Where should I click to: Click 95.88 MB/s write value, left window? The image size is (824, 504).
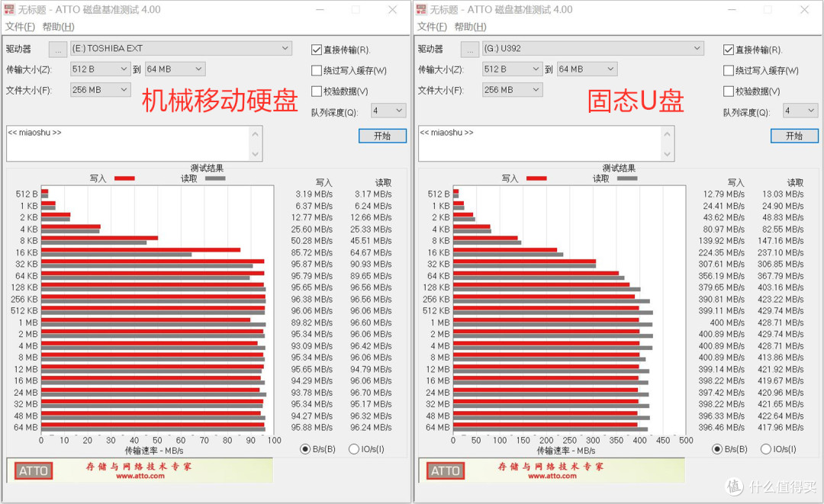click(x=312, y=427)
